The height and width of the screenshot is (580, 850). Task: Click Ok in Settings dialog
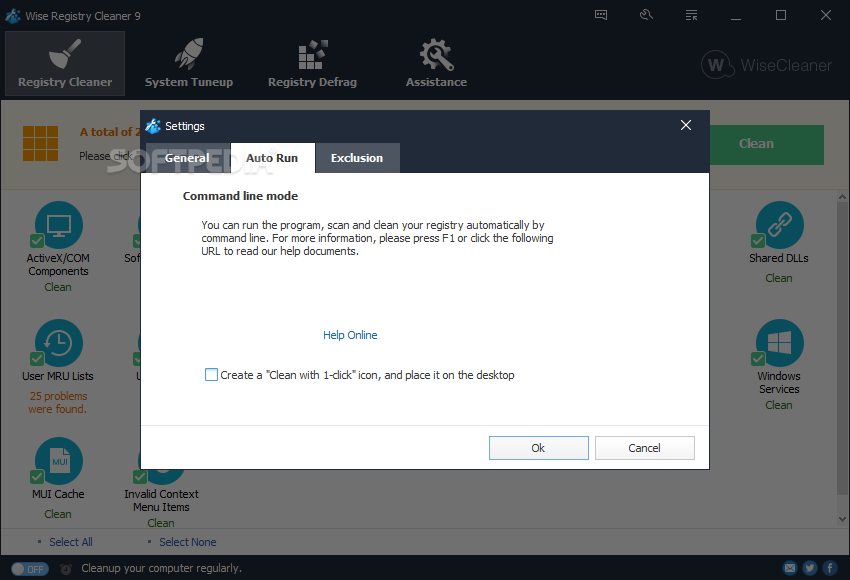pyautogui.click(x=538, y=448)
